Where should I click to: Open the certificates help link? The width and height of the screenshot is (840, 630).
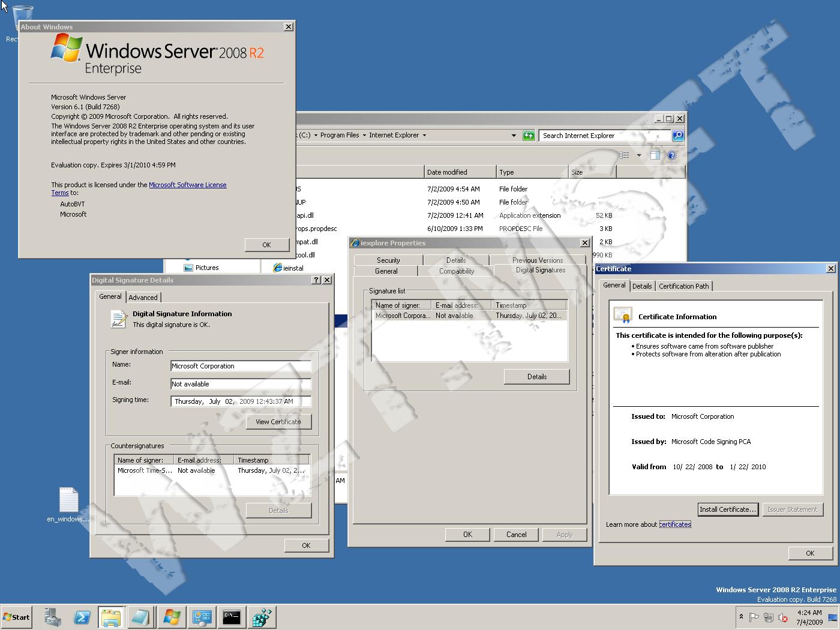click(x=675, y=524)
